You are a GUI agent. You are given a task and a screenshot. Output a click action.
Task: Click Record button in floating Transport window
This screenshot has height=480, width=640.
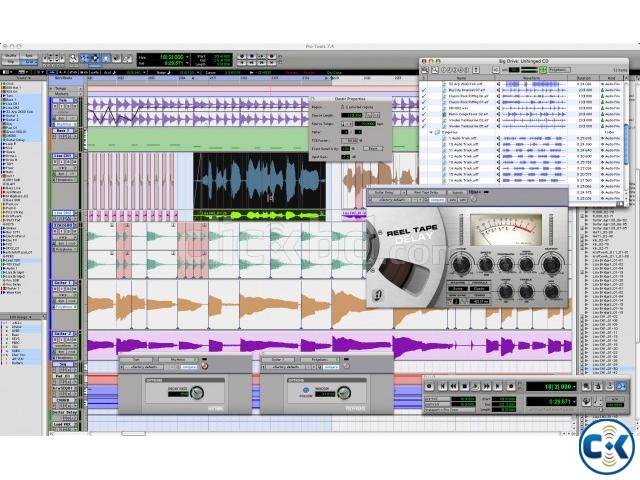[x=511, y=386]
